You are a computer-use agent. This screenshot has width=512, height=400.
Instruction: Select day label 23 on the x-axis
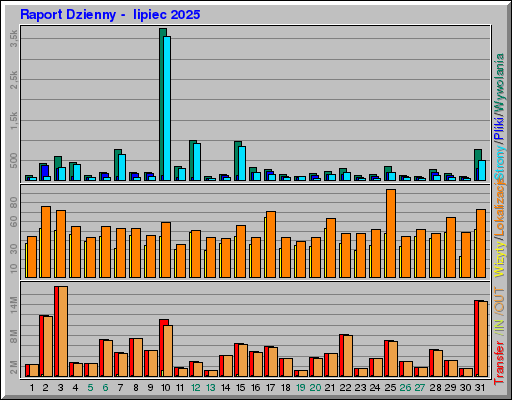[360, 388]
